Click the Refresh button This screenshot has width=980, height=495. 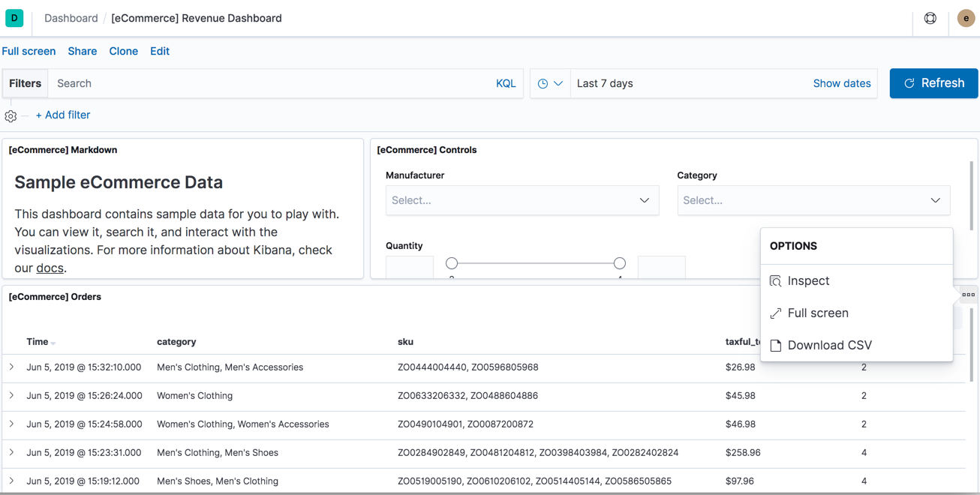click(x=933, y=83)
